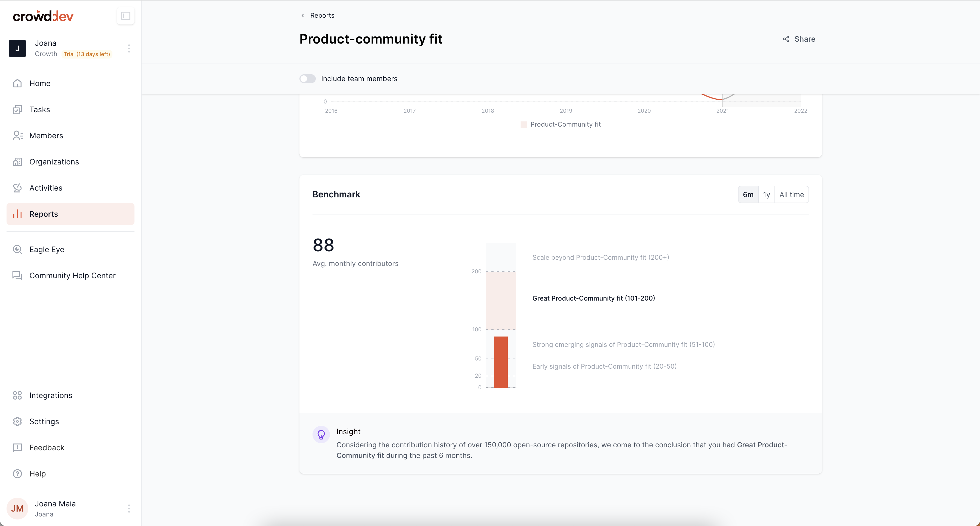The image size is (980, 526).
Task: Collapse the sidebar with the panel icon
Action: tap(125, 16)
